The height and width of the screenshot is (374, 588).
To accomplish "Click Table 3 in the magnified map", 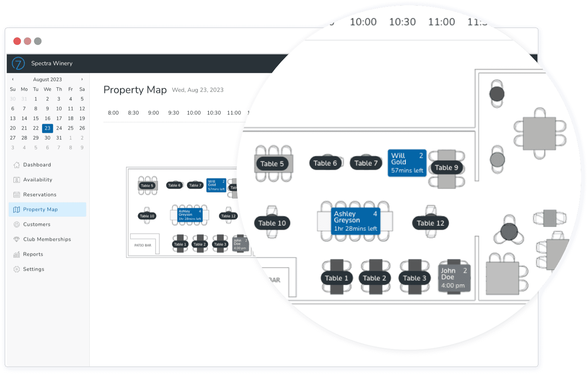I will pos(415,278).
